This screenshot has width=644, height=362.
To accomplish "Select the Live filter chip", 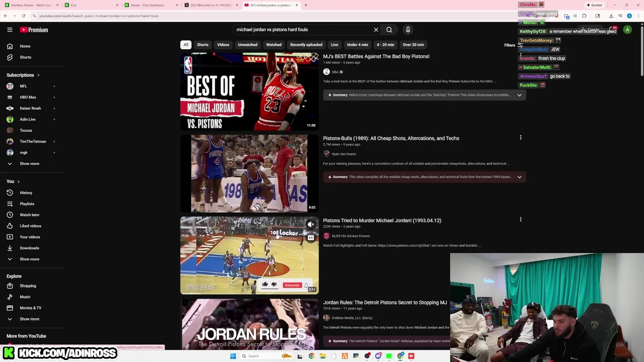I will (x=335, y=45).
